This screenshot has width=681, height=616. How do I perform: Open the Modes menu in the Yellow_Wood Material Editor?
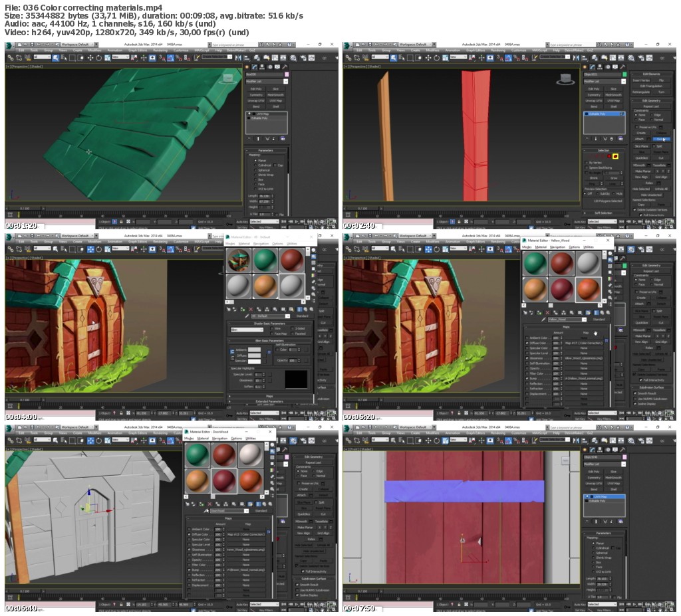527,247
